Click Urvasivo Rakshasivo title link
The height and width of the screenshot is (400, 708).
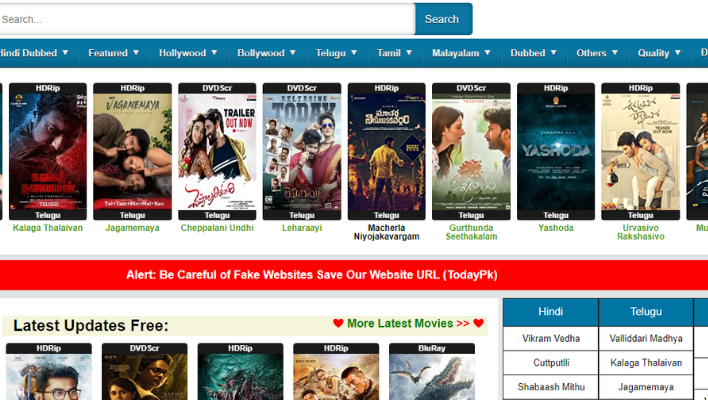click(x=640, y=232)
